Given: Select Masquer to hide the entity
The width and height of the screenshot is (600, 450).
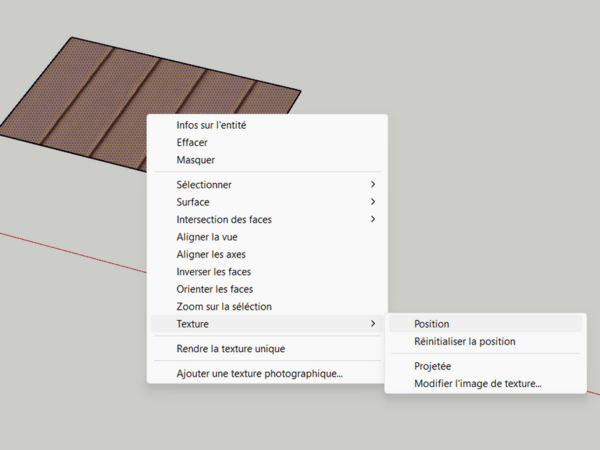Looking at the screenshot, I should 195,160.
